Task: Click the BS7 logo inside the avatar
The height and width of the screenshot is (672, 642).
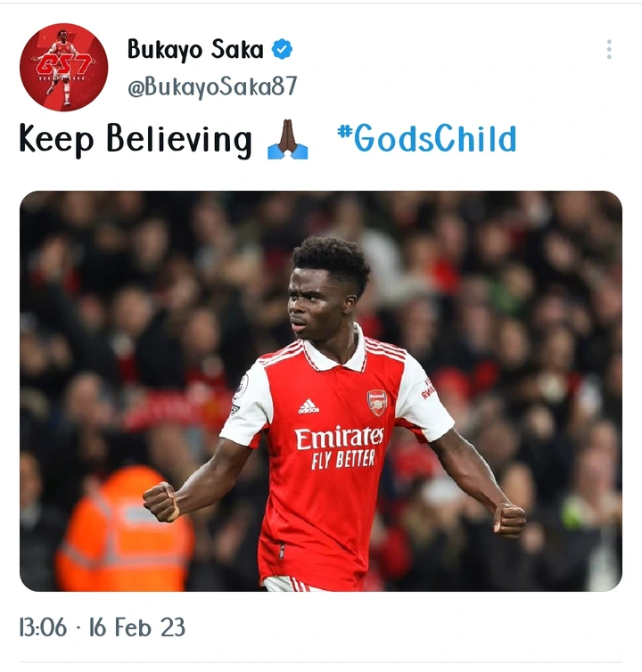Action: click(x=62, y=65)
